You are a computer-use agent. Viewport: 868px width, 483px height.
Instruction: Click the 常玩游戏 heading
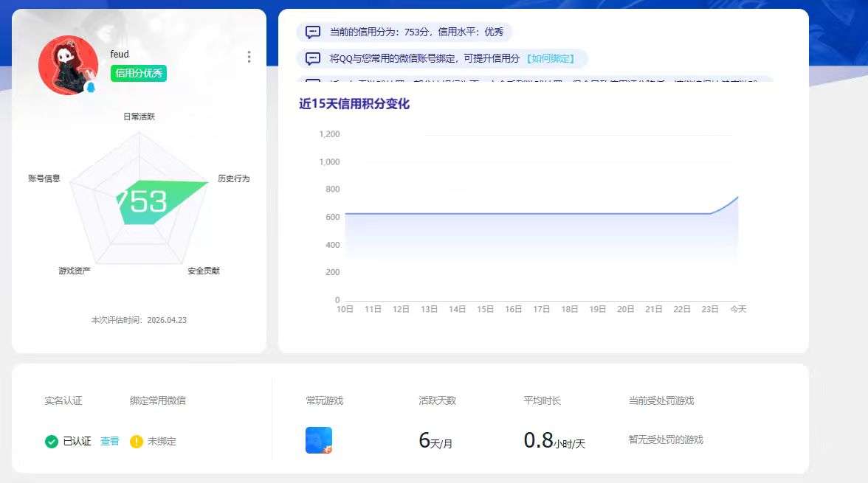325,400
